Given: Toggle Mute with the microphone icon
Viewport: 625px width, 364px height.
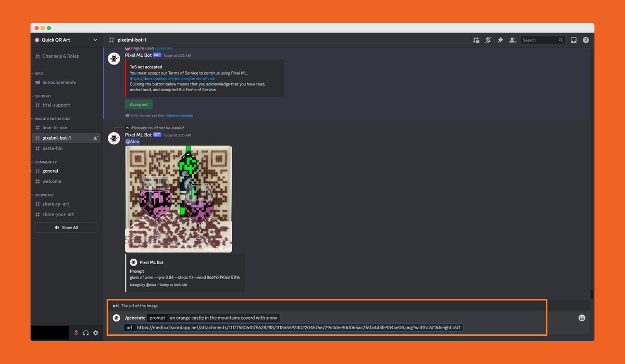Looking at the screenshot, I should (76, 332).
